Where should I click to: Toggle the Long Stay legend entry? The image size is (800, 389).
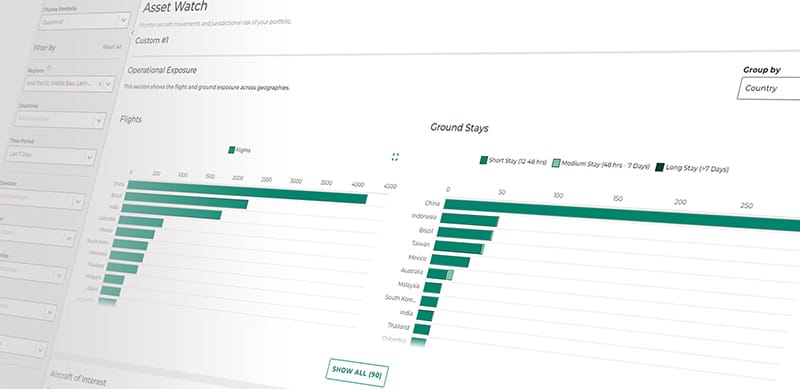[692, 167]
